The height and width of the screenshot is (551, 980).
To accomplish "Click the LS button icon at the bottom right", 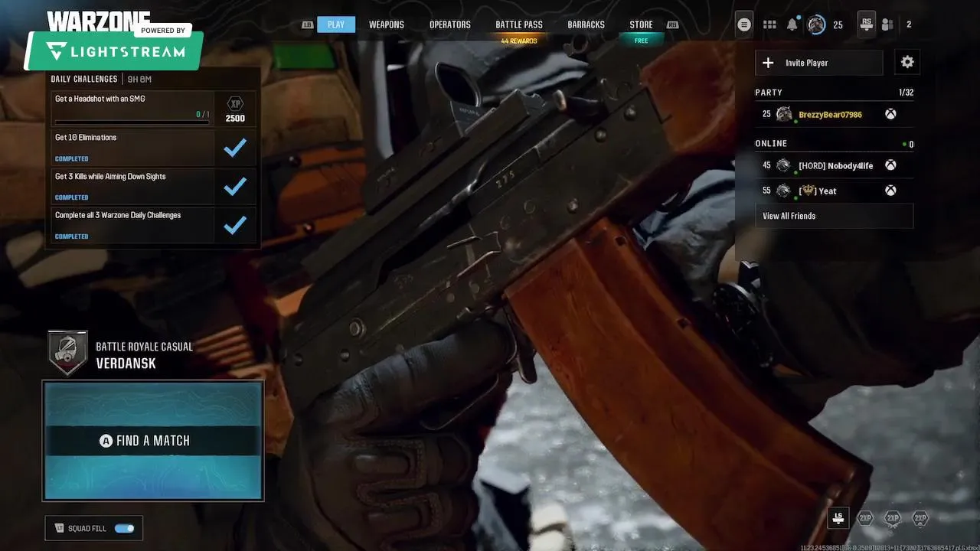I will (x=838, y=519).
